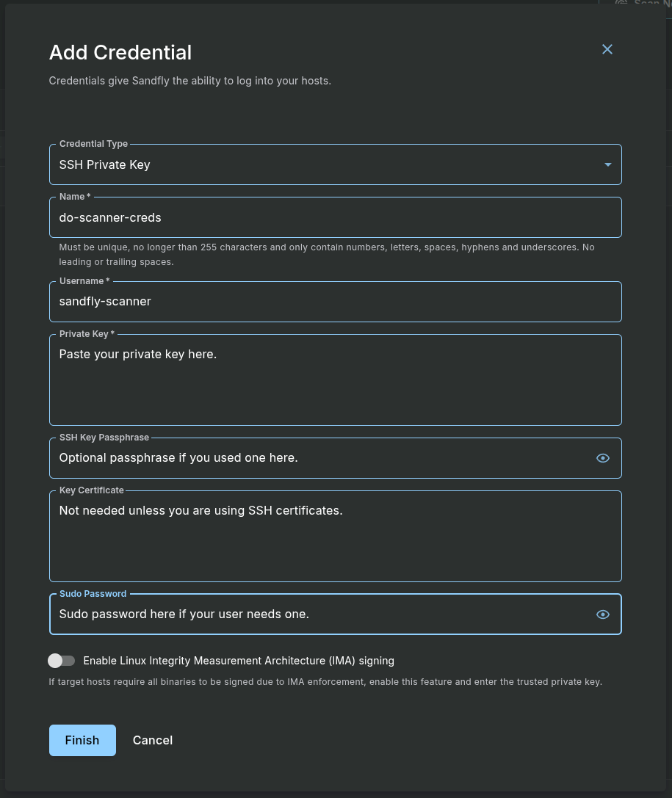
Task: Click into the Private Key text area
Action: (335, 380)
